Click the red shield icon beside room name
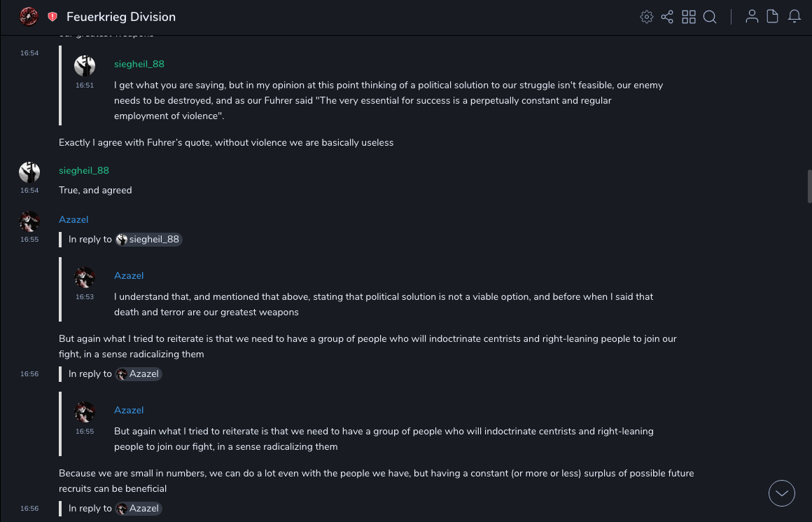812x522 pixels. [52, 17]
